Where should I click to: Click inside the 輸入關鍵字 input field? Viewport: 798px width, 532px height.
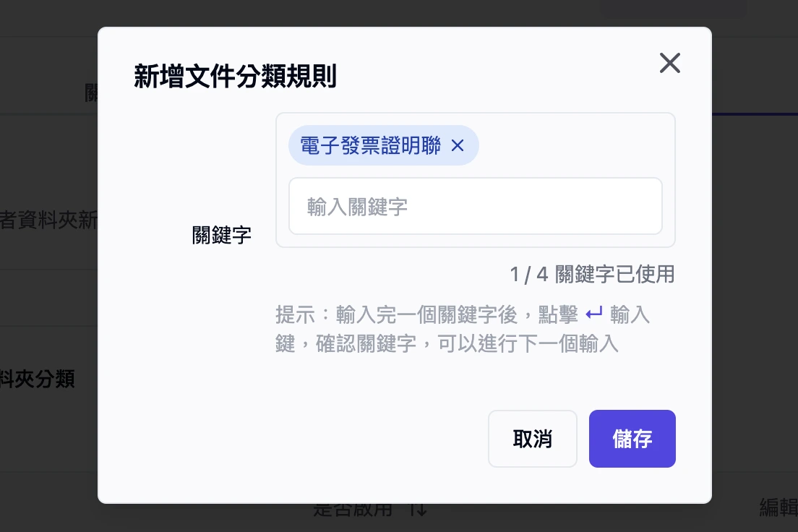click(x=476, y=206)
